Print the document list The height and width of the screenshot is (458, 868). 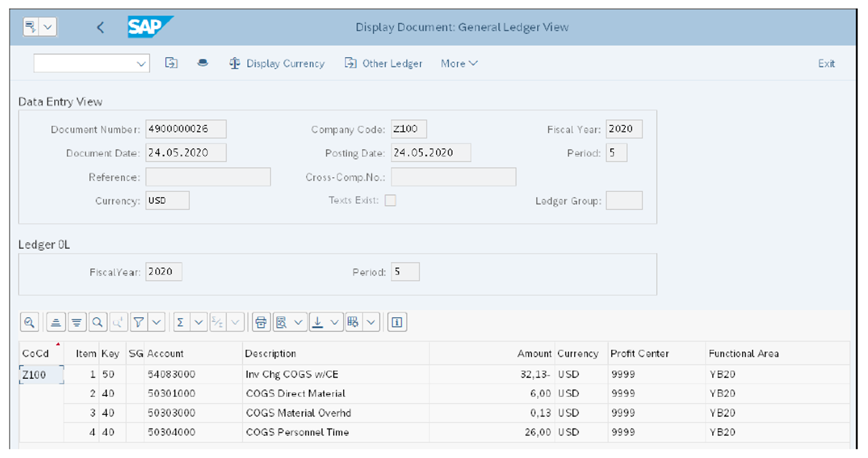click(261, 322)
